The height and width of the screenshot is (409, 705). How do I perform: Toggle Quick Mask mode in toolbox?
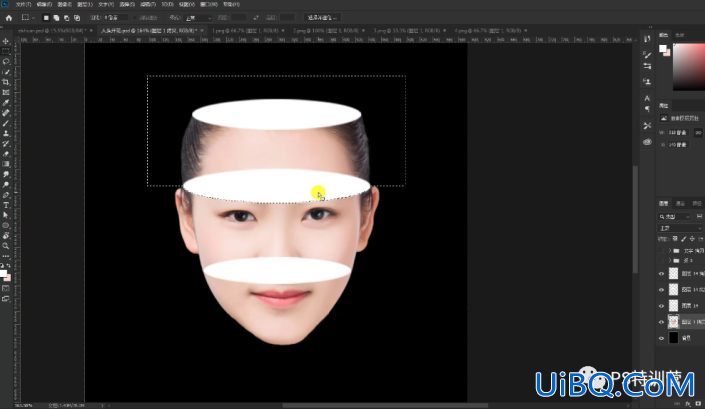[x=6, y=289]
